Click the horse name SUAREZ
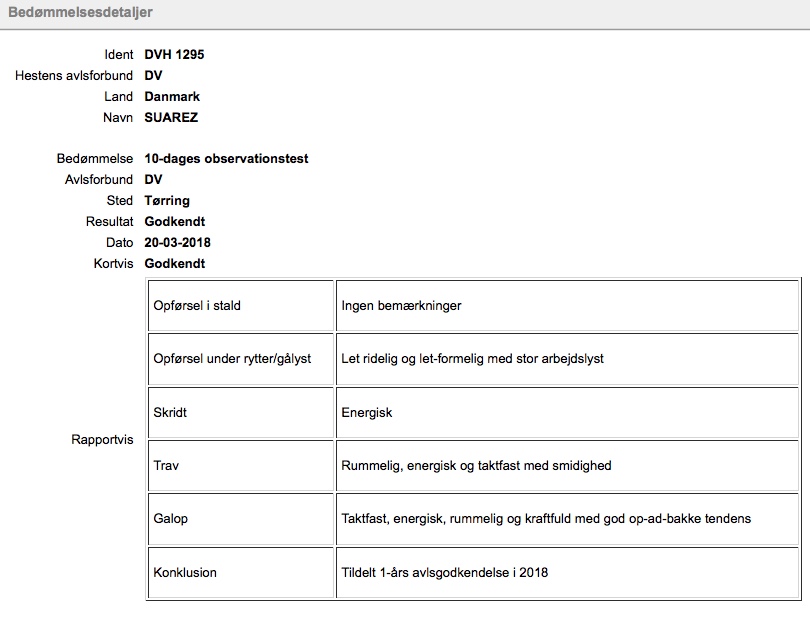The height and width of the screenshot is (624, 810). [x=171, y=118]
